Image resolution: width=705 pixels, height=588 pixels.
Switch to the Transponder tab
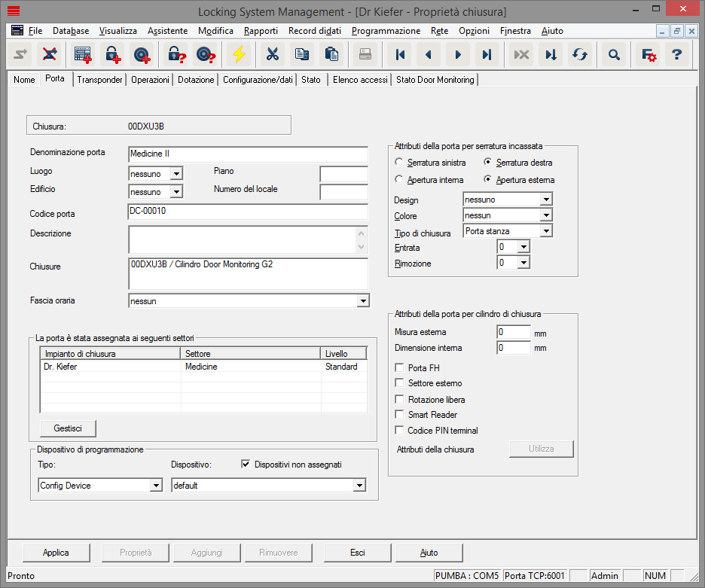click(99, 80)
